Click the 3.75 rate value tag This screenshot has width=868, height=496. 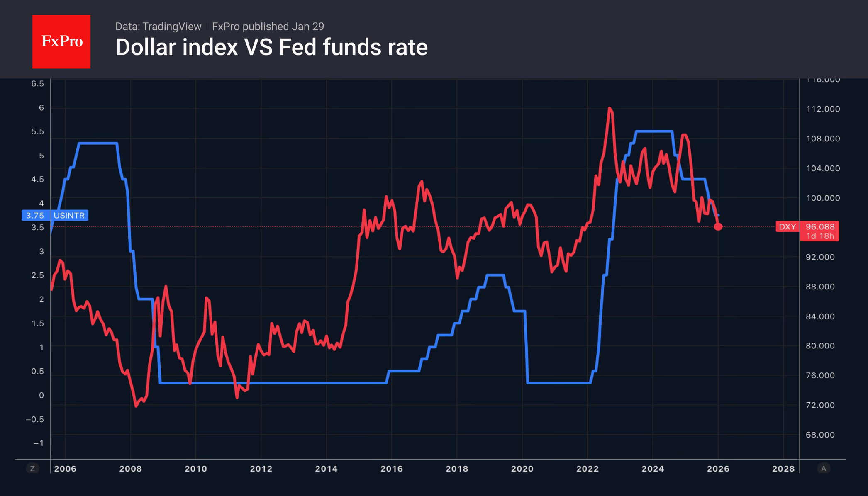point(35,216)
